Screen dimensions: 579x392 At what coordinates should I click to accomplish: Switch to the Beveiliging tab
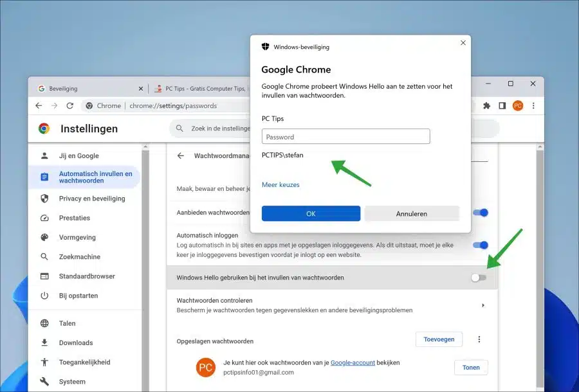click(x=91, y=89)
